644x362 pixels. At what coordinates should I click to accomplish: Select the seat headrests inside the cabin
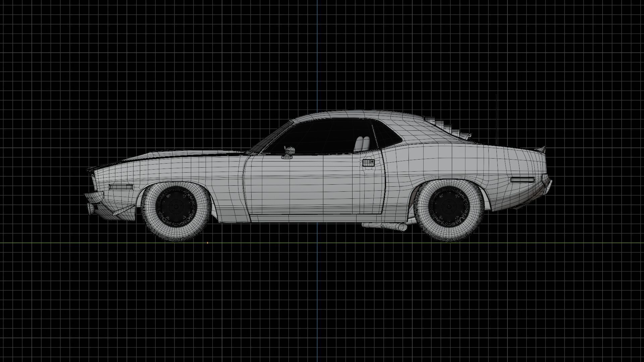point(362,143)
